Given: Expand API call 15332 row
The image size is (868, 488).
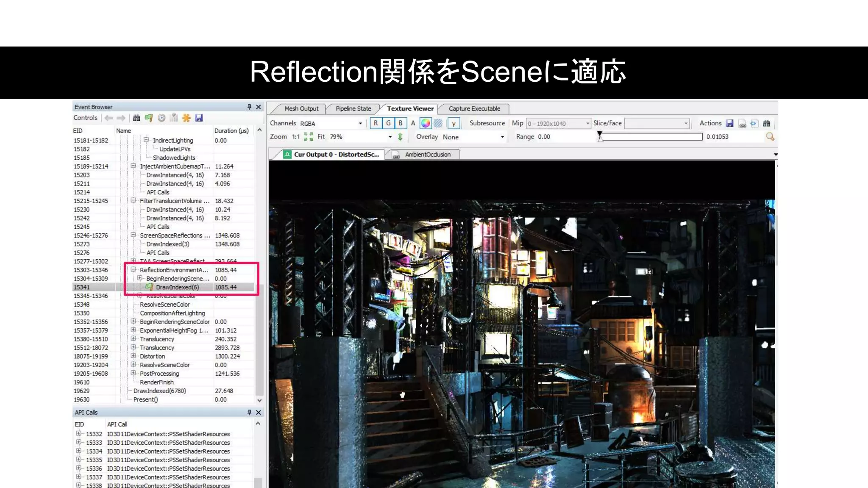Looking at the screenshot, I should [78, 433].
